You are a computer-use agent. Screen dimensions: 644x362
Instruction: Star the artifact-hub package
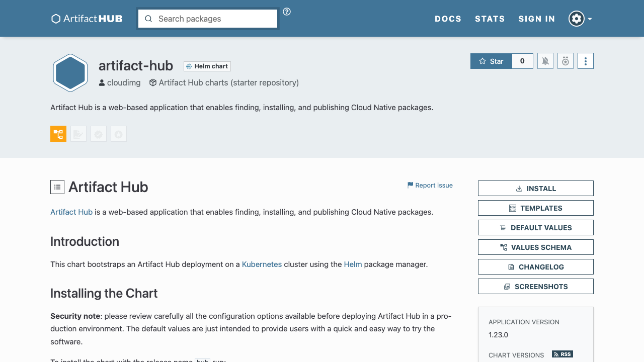coord(491,61)
